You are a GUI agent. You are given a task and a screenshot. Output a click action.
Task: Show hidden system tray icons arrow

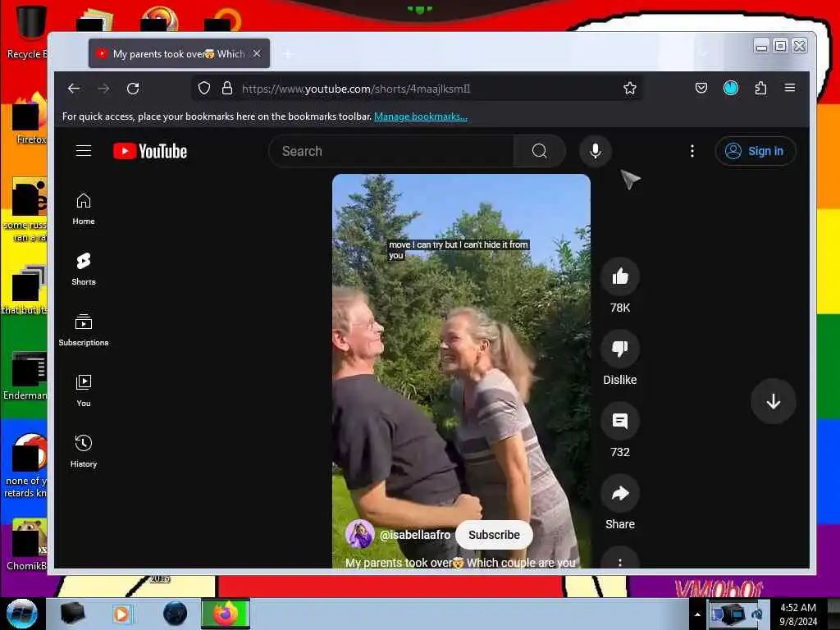tap(697, 614)
